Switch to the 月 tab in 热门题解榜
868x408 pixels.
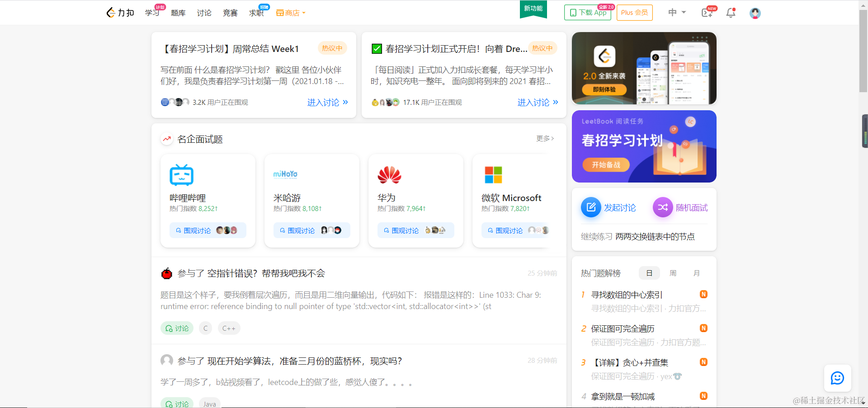pyautogui.click(x=697, y=273)
